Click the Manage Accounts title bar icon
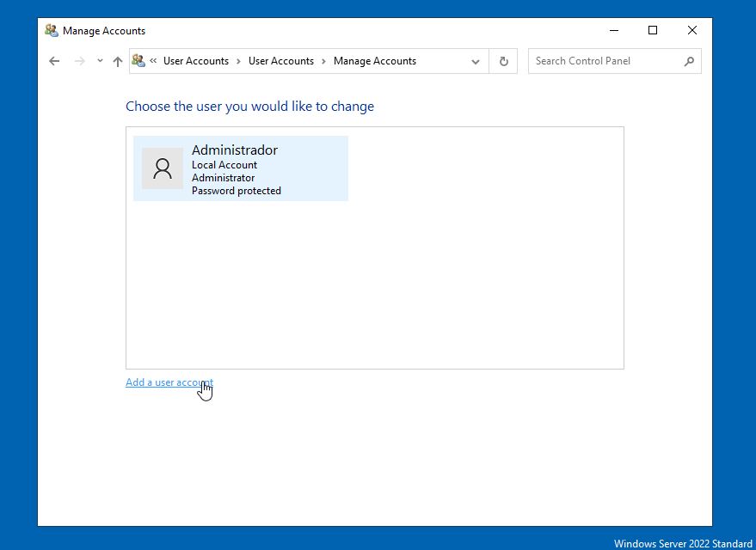Screen dimensions: 756x550 (x=52, y=31)
